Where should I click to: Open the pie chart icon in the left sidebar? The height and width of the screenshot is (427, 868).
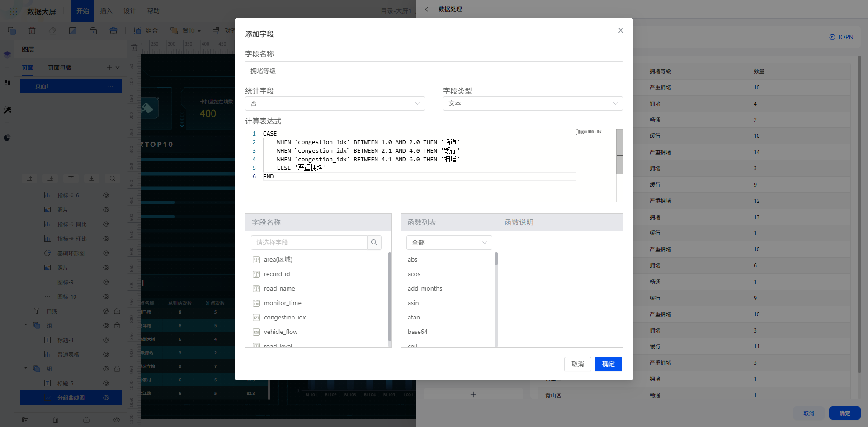(7, 137)
